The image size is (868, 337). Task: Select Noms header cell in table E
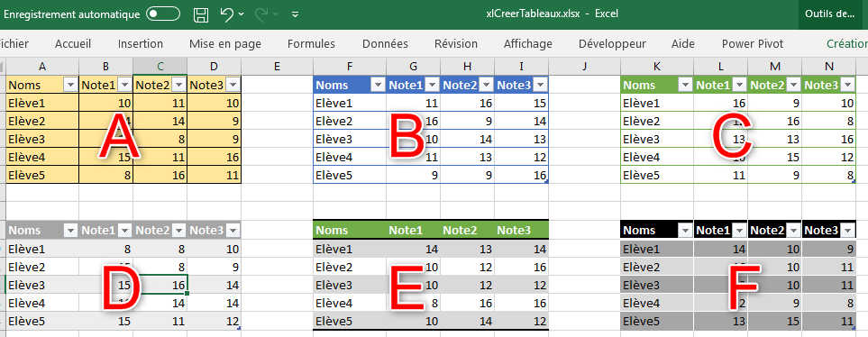pyautogui.click(x=350, y=230)
